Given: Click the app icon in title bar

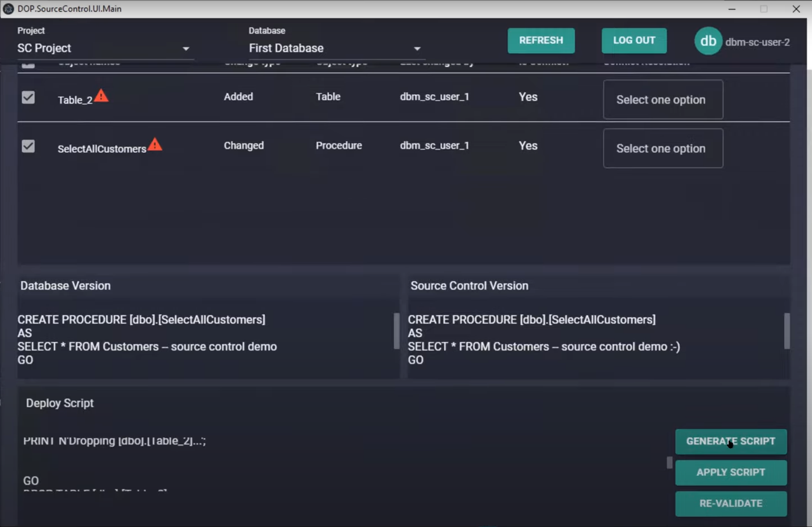Looking at the screenshot, I should click(x=8, y=8).
